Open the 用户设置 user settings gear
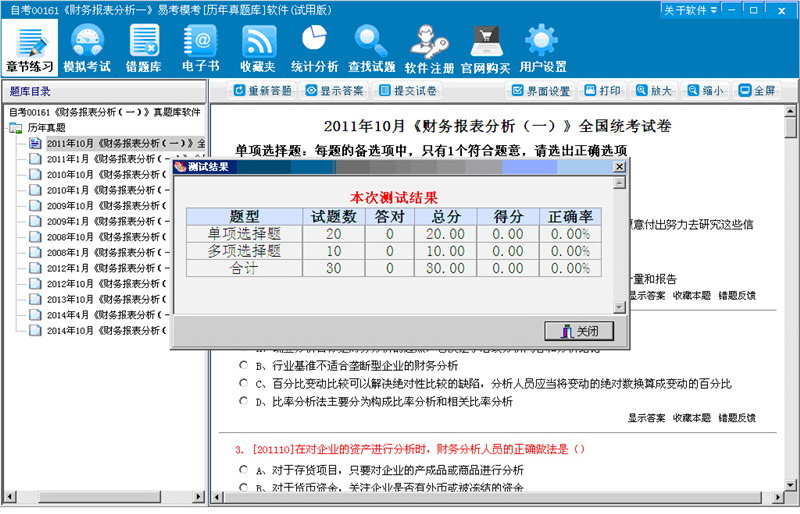 [543, 48]
